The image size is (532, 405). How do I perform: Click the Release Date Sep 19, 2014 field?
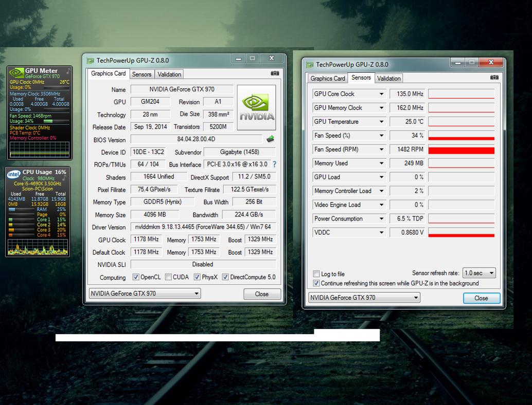pos(150,127)
